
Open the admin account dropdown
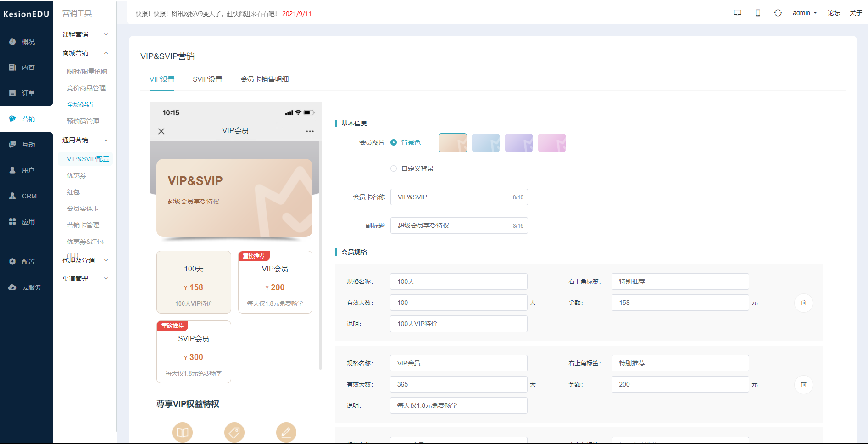[805, 13]
